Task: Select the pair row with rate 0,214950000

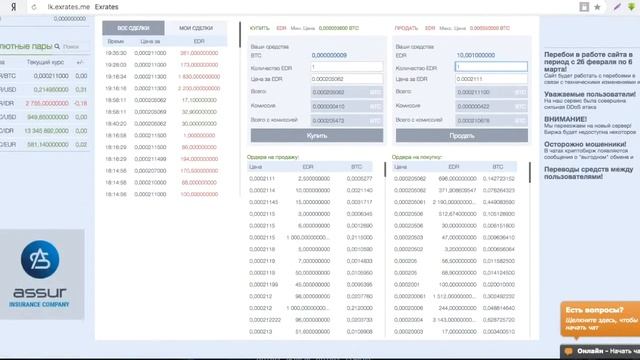Action: [x=44, y=89]
